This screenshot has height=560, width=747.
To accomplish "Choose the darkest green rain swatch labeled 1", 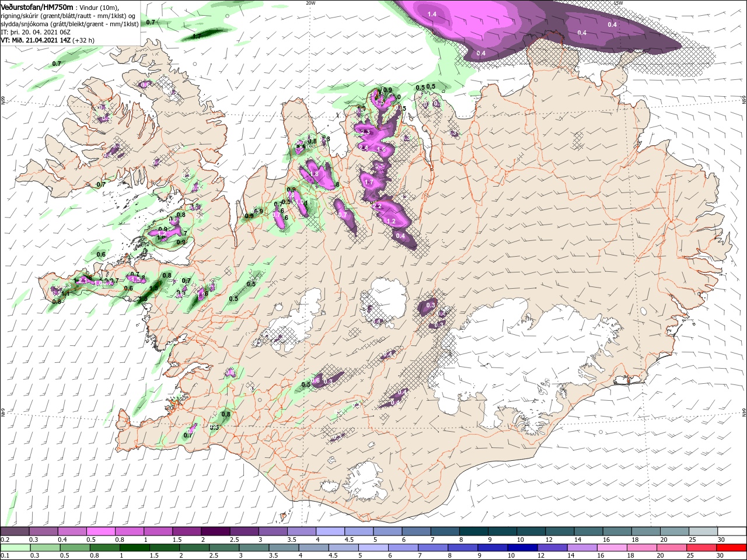I will 134,547.
